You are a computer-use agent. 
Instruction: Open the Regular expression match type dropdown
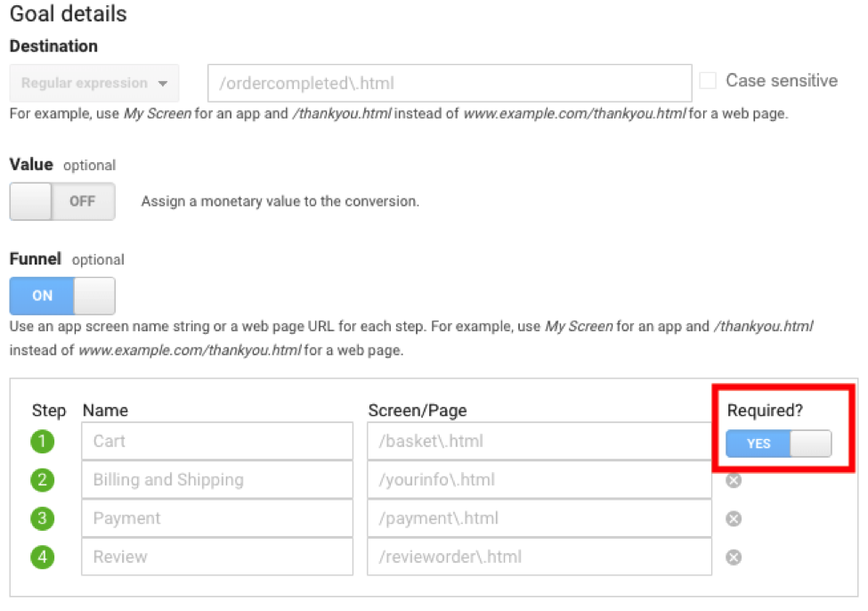(94, 84)
